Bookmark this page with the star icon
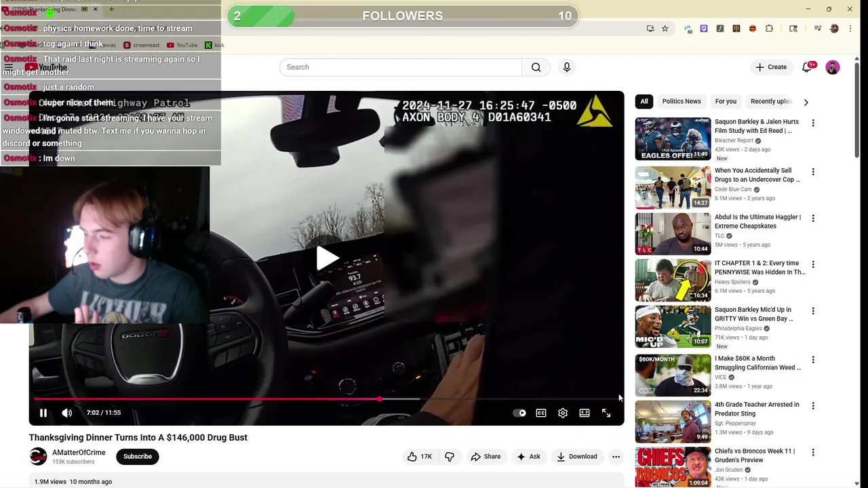 point(665,28)
